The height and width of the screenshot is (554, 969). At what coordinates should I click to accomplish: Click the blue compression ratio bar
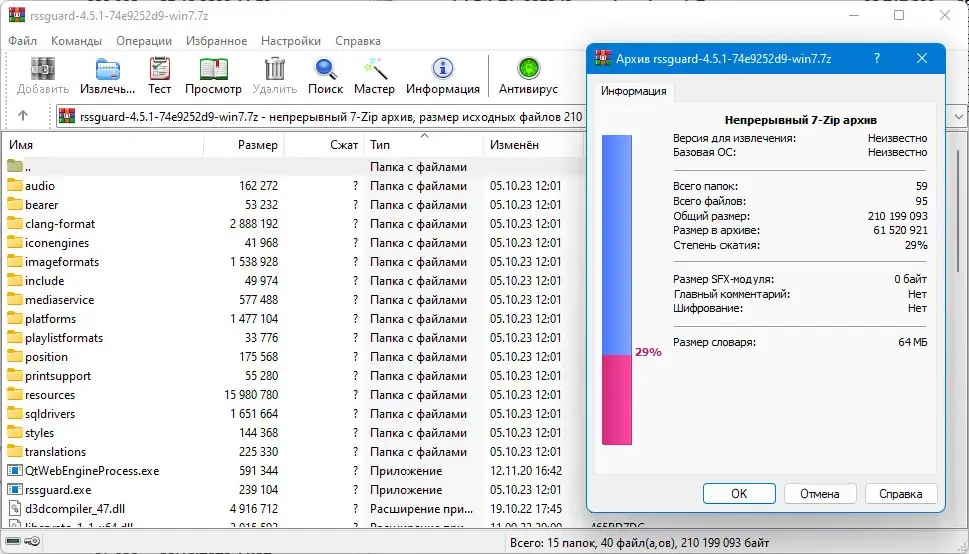[x=617, y=245]
